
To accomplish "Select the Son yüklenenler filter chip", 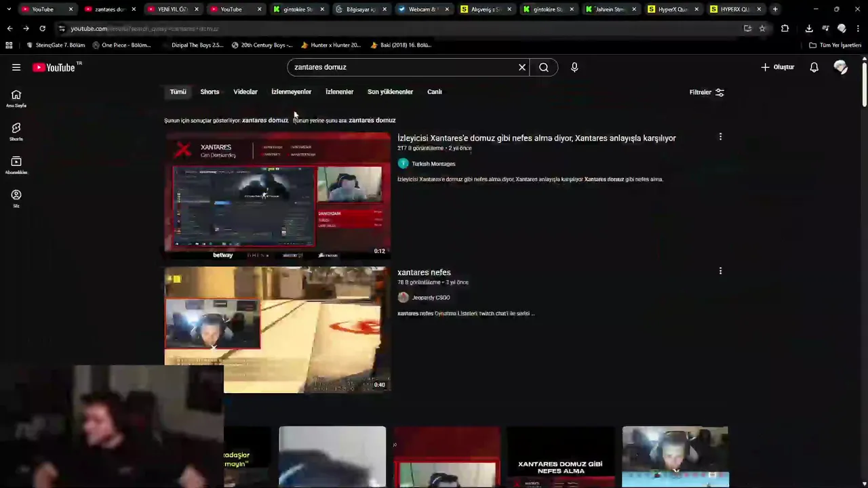I will tap(390, 91).
